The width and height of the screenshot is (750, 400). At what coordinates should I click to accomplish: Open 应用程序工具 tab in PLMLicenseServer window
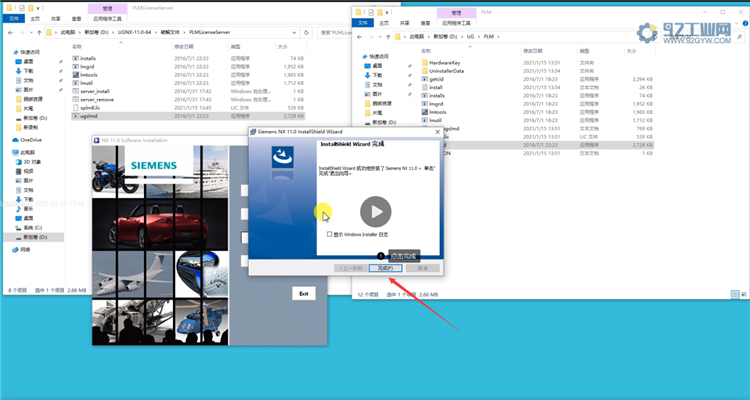107,19
